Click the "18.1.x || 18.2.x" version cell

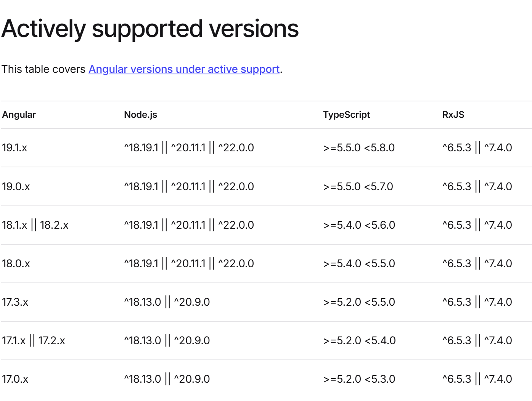pos(35,225)
